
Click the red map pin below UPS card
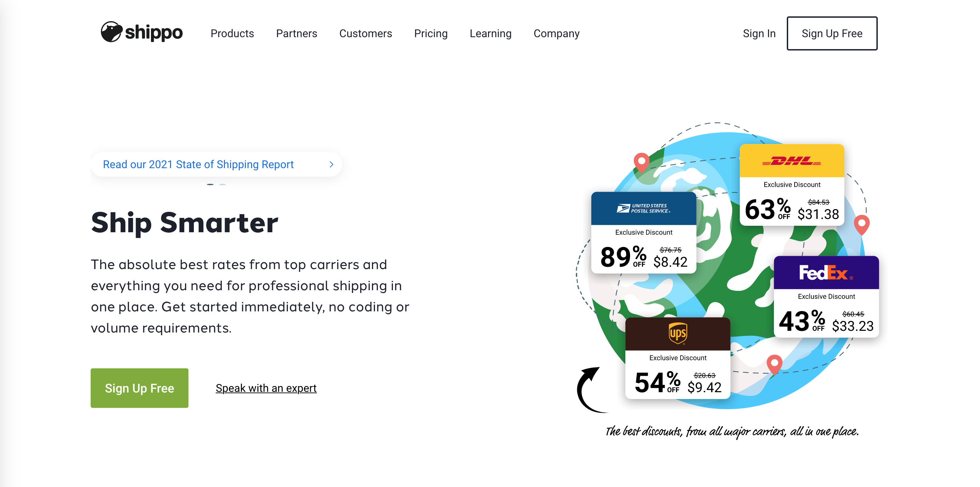[774, 363]
